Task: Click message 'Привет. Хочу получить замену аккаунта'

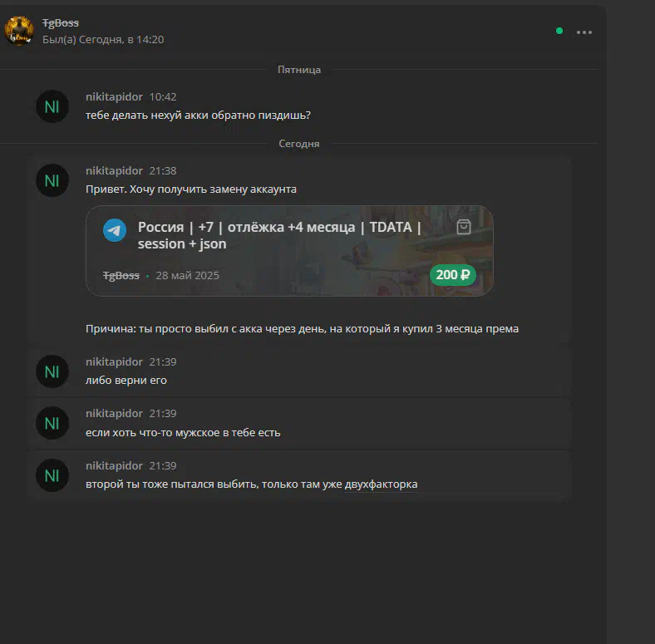Action: pos(191,189)
